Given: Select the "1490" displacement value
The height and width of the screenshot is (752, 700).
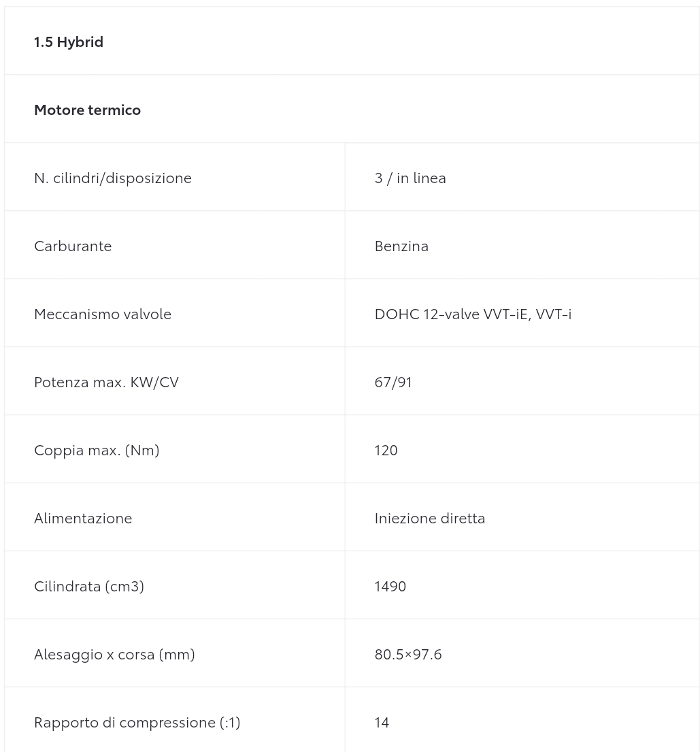Looking at the screenshot, I should tap(390, 587).
